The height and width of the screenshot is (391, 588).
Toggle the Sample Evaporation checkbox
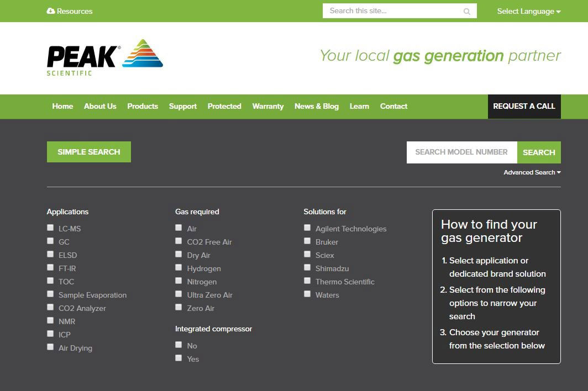50,294
